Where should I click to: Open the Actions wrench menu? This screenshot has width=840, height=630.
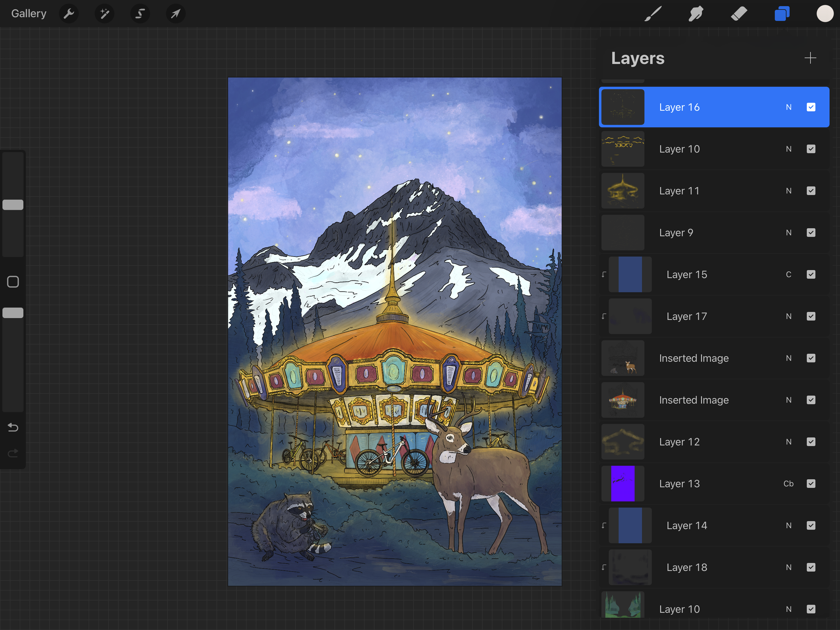point(69,14)
